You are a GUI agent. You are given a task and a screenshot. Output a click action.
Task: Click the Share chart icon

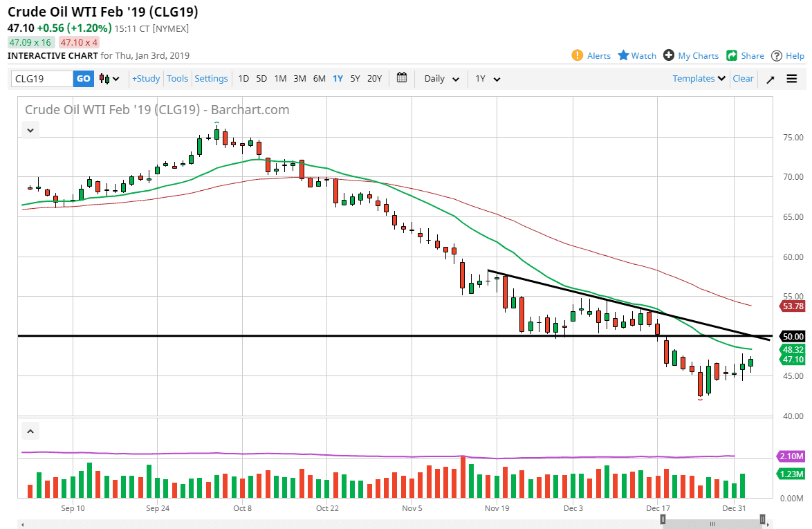point(731,56)
